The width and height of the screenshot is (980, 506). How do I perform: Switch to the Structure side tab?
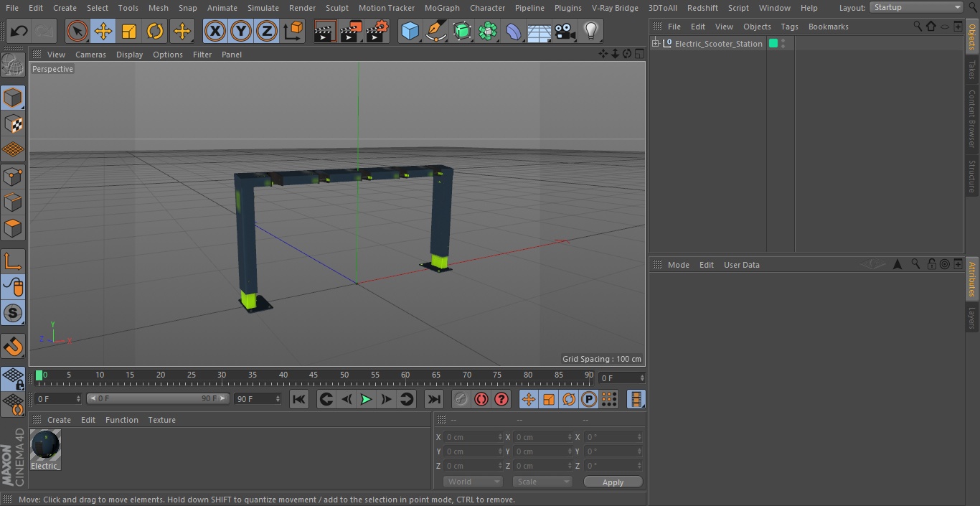(x=972, y=176)
